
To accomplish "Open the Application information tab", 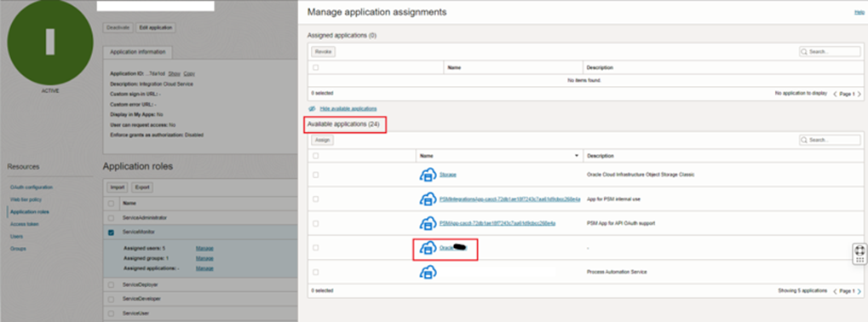I will (137, 52).
